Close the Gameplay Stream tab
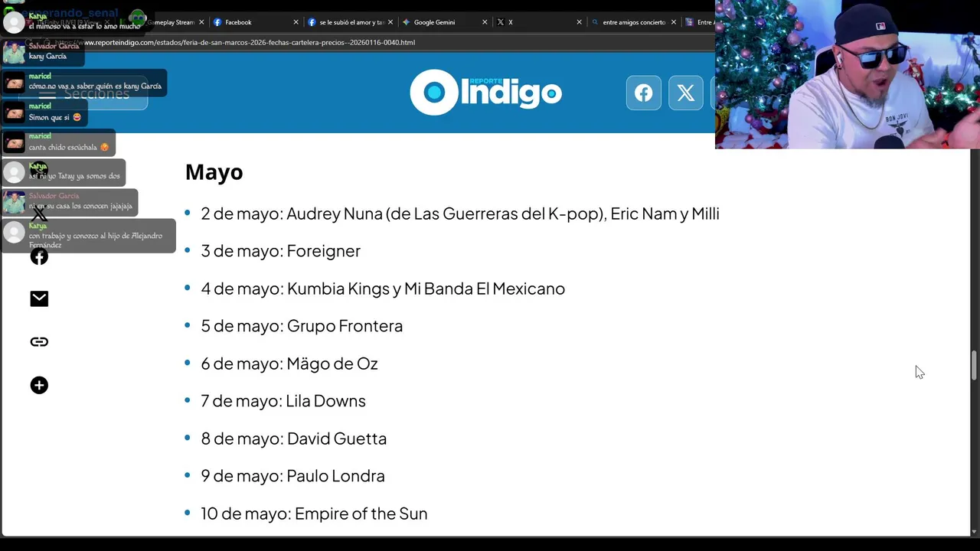 tap(201, 22)
